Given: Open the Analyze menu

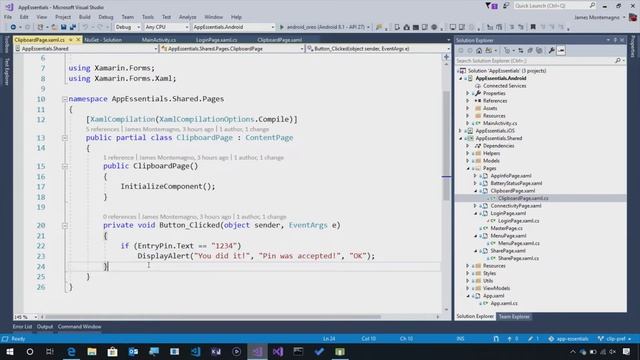Looking at the screenshot, I should click(x=187, y=17).
